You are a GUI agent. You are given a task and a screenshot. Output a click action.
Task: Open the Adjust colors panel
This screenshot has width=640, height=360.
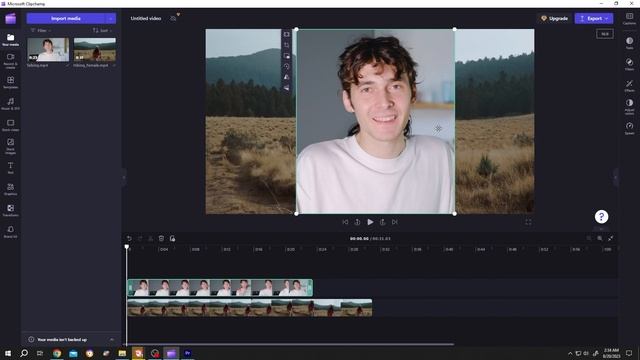[x=629, y=107]
